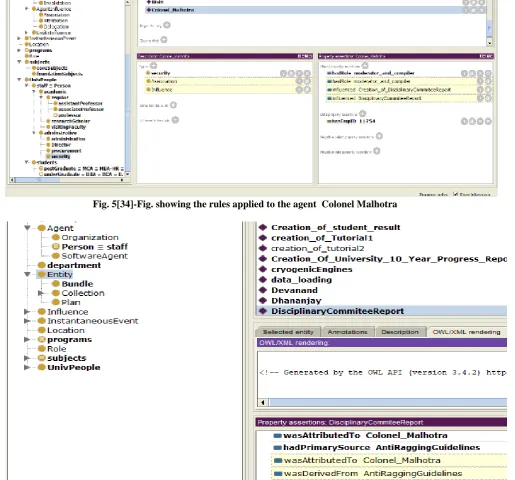Click the hasEmpID 11754 data assertion
Viewport: 515px width, 480px height.
coord(351,121)
